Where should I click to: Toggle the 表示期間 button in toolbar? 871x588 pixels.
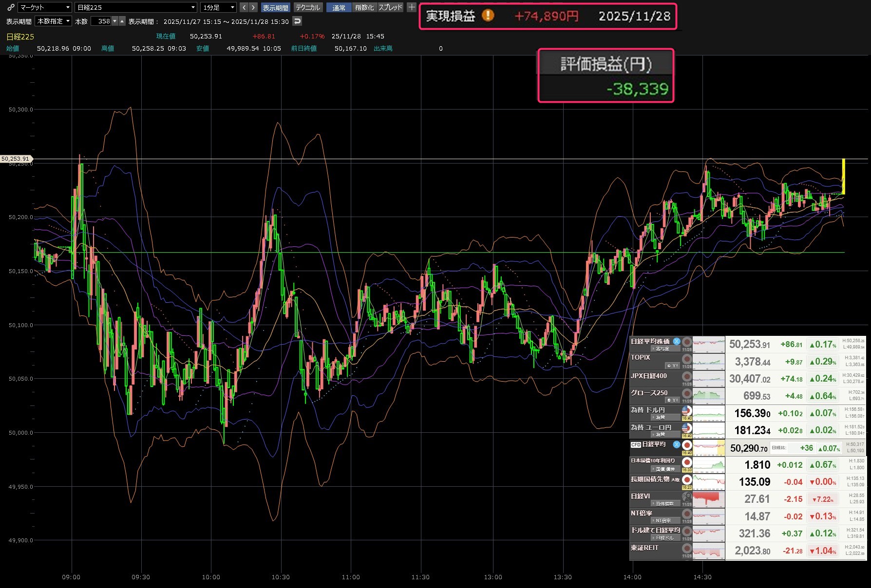pos(275,8)
